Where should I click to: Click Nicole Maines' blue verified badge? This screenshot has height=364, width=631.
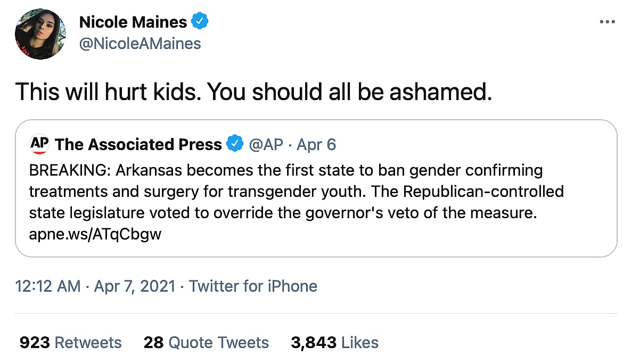coord(200,22)
